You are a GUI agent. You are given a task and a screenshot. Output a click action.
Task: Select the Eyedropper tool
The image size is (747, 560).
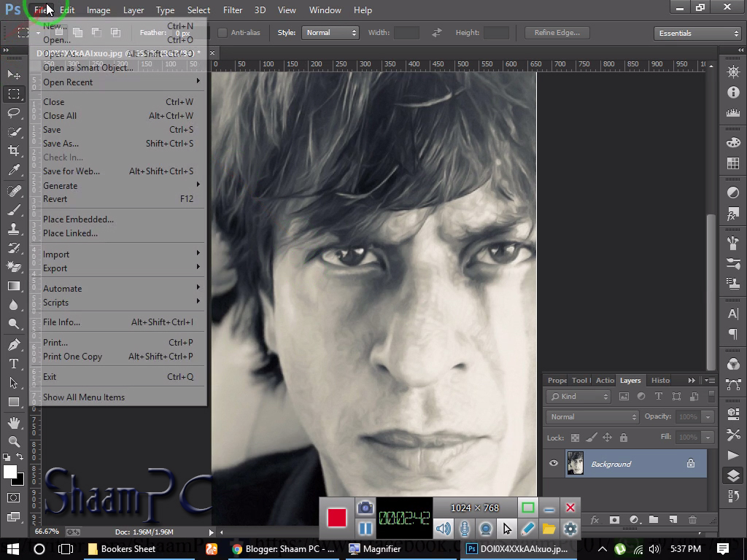coord(14,170)
